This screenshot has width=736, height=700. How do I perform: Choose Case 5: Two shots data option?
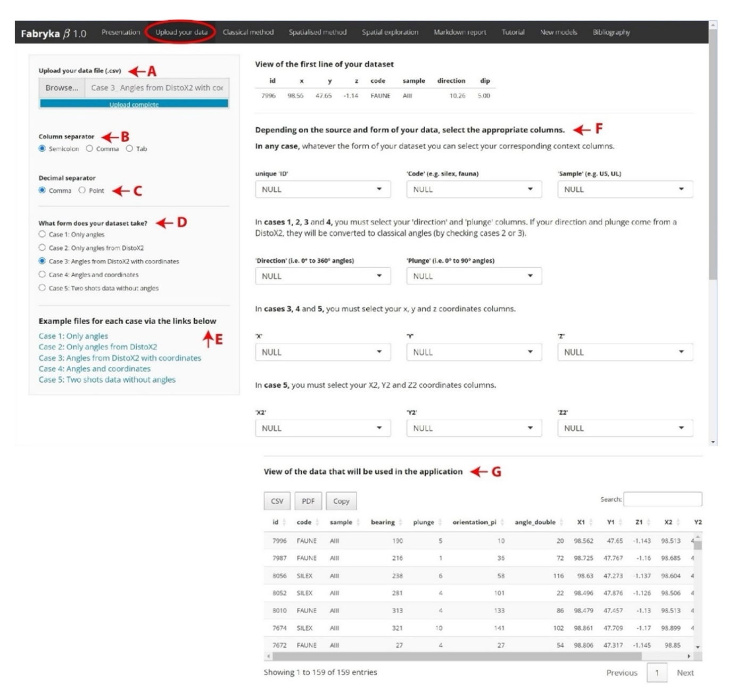(42, 287)
